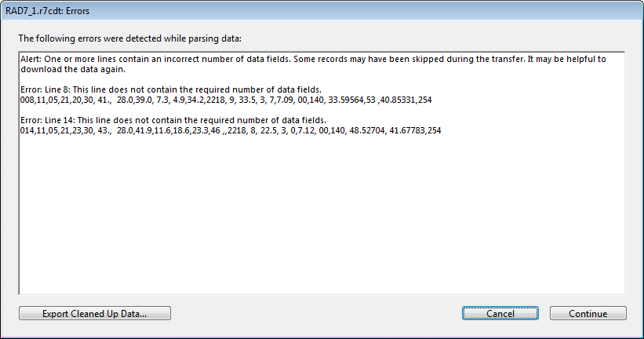The width and height of the screenshot is (644, 339).
Task: Click the value 48.52704 in line 14 record
Action: tap(367, 131)
